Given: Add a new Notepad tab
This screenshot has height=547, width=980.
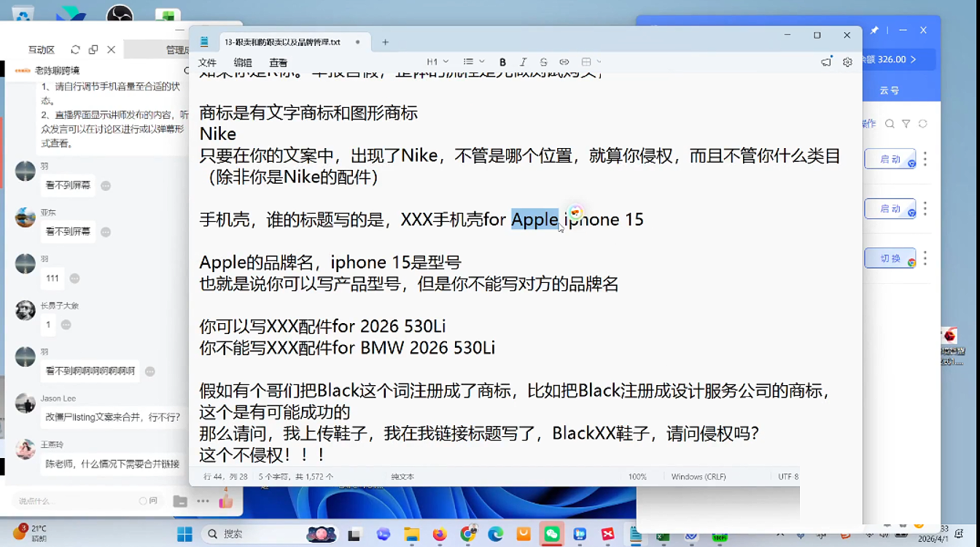Looking at the screenshot, I should pos(385,42).
